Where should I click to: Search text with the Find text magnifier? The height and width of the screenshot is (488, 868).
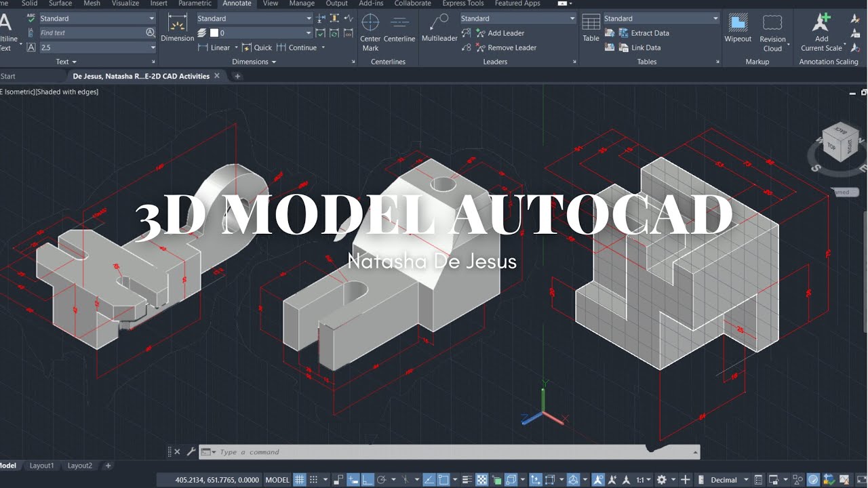click(151, 33)
